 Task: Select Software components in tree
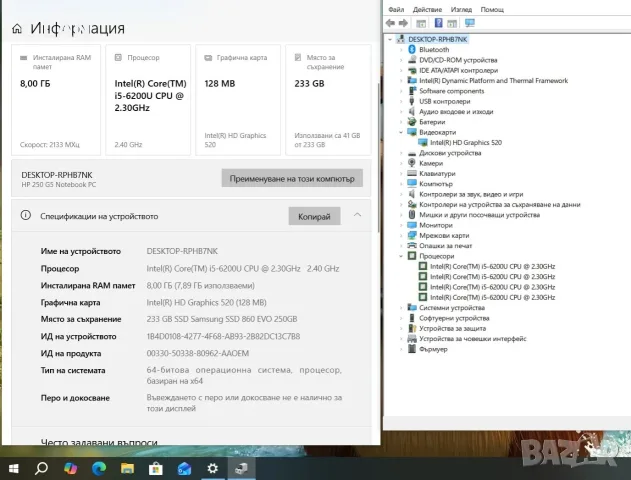point(452,91)
